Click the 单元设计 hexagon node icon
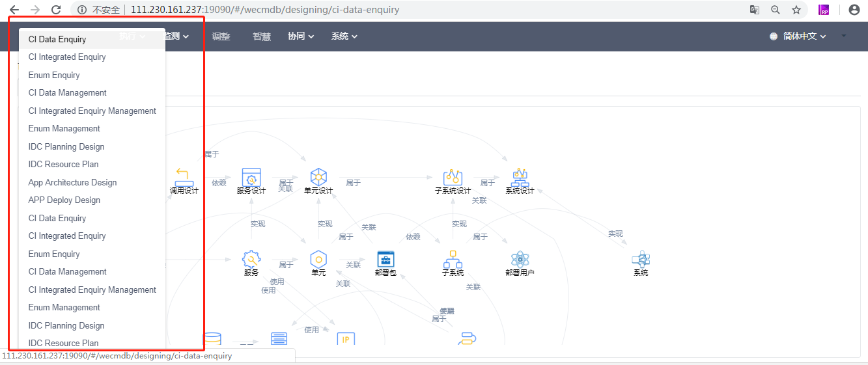This screenshot has width=868, height=365. [318, 176]
